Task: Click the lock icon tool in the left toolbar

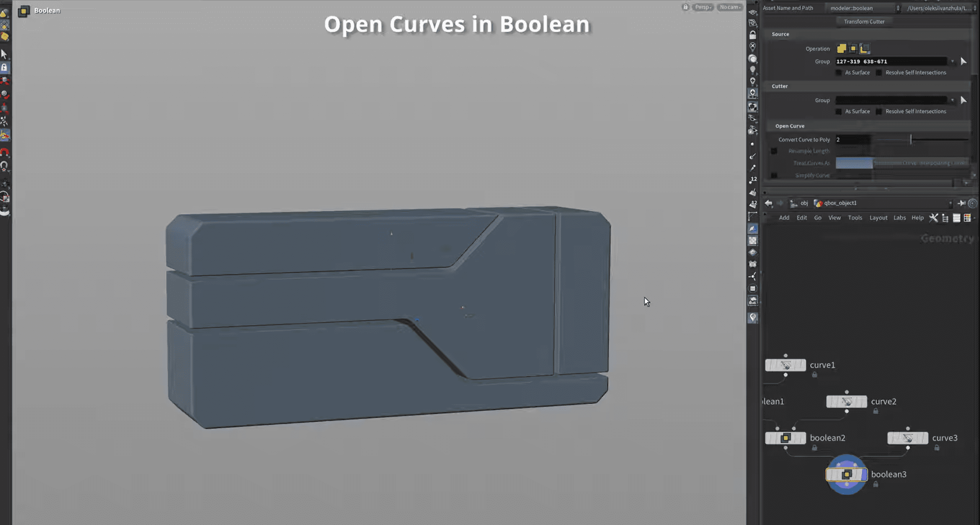Action: pyautogui.click(x=4, y=67)
